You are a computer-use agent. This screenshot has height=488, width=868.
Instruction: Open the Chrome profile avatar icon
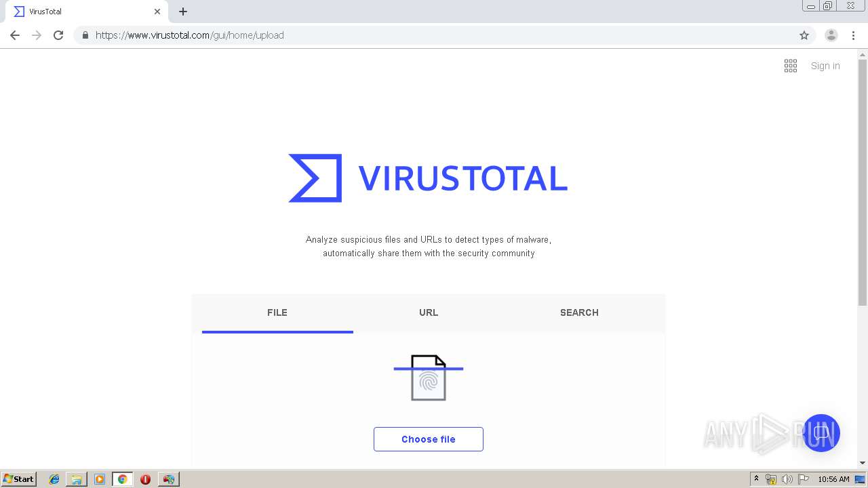831,35
